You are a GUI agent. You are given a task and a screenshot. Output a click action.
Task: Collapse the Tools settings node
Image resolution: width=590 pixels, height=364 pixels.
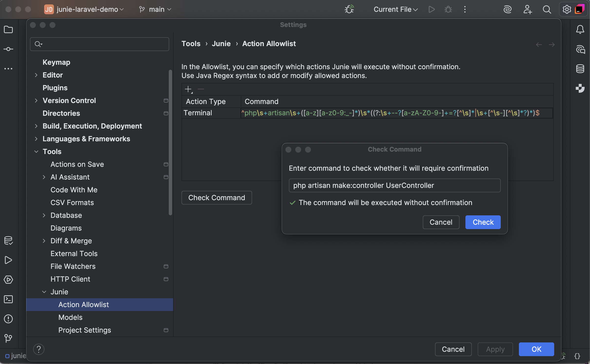click(x=36, y=152)
